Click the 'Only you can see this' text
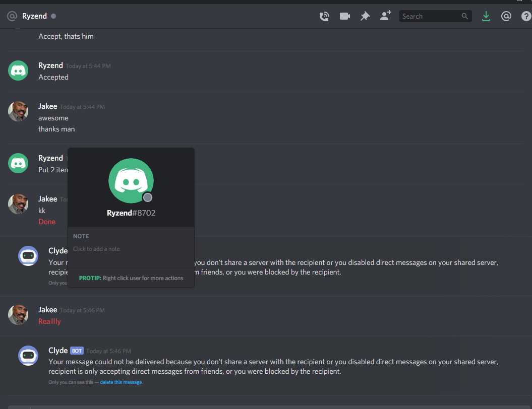532x409 pixels. point(71,382)
